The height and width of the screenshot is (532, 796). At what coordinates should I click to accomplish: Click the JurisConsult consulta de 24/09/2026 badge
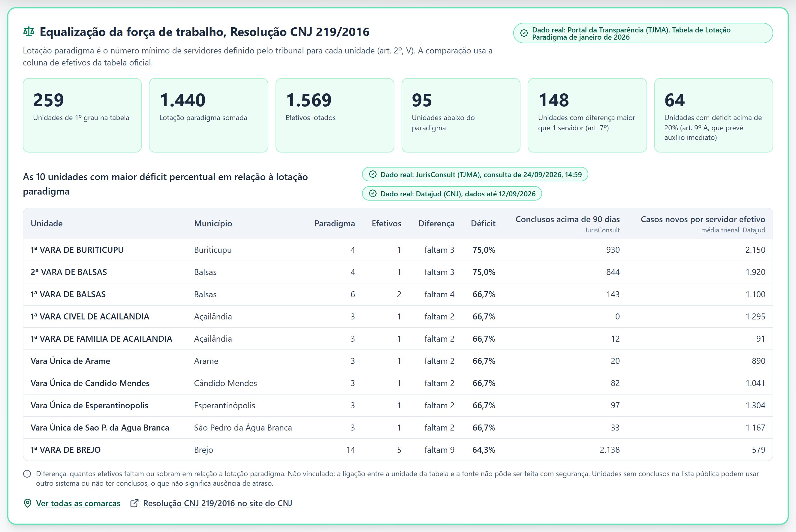tap(475, 174)
